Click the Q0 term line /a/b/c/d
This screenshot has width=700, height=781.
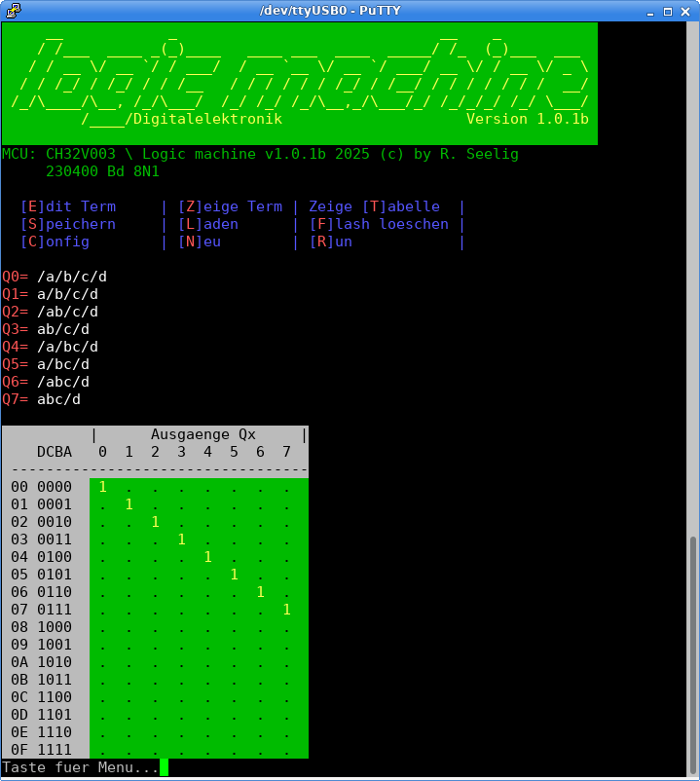[72, 277]
